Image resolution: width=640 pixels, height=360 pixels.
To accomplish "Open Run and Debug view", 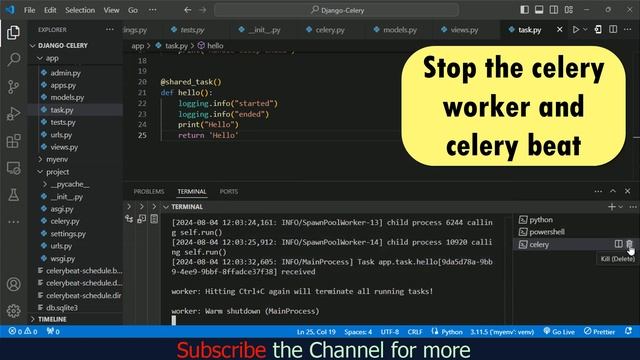I will click(13, 114).
